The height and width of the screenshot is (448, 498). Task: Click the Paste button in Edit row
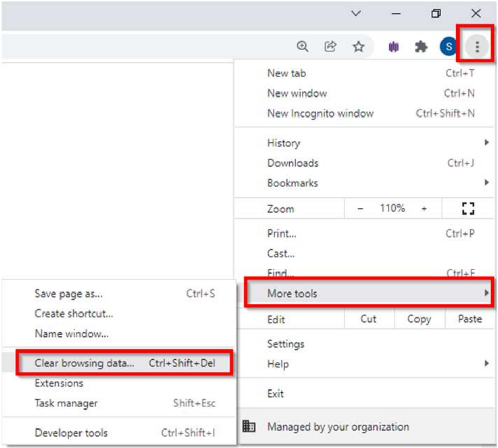point(469,319)
